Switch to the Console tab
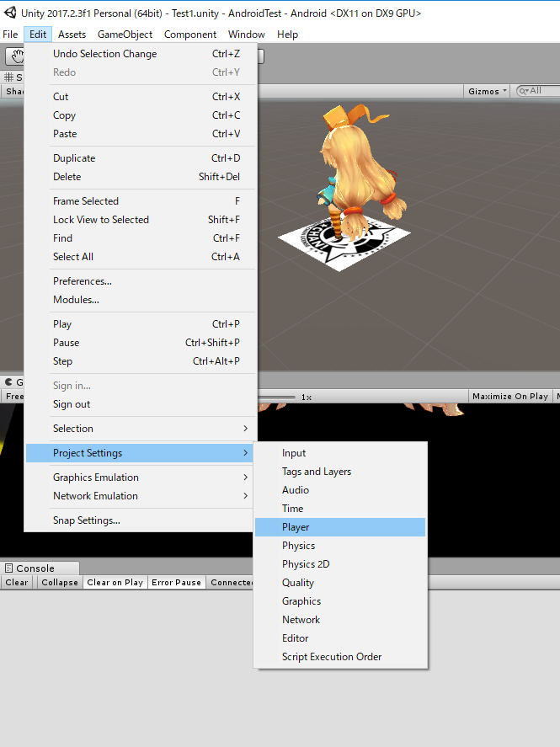Screen dimensions: 560x747 [40, 568]
